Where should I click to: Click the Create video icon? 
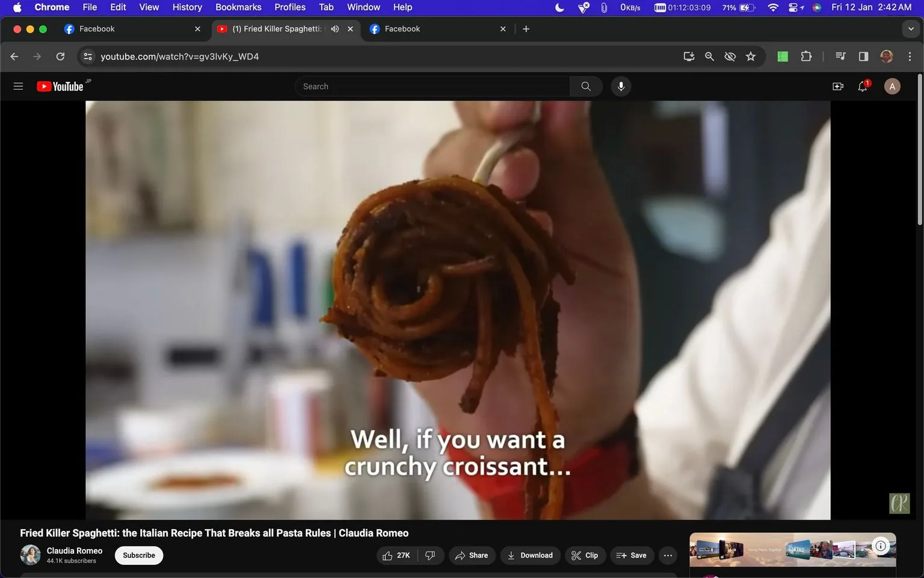837,86
